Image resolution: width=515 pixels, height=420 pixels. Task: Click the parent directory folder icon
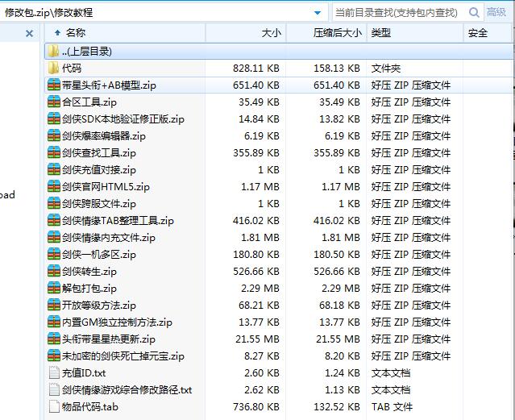54,52
